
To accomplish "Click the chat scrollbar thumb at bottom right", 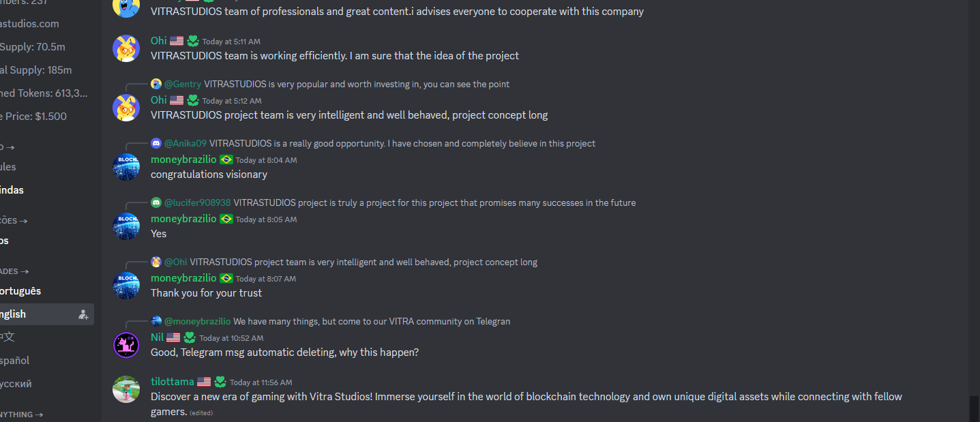I will [x=974, y=409].
